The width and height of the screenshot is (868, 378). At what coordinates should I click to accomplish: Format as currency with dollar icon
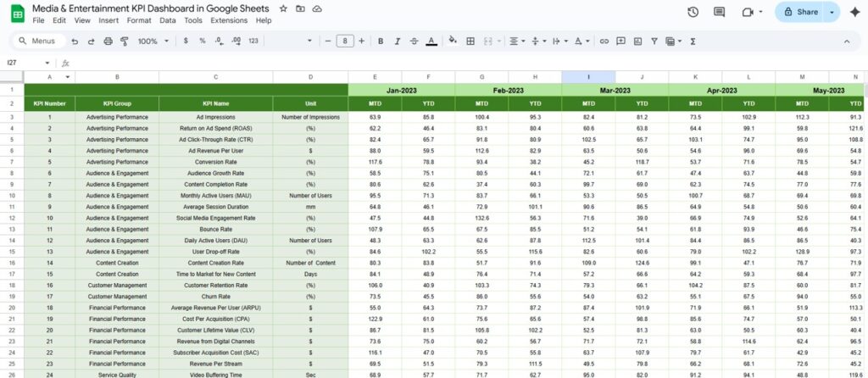pos(186,41)
